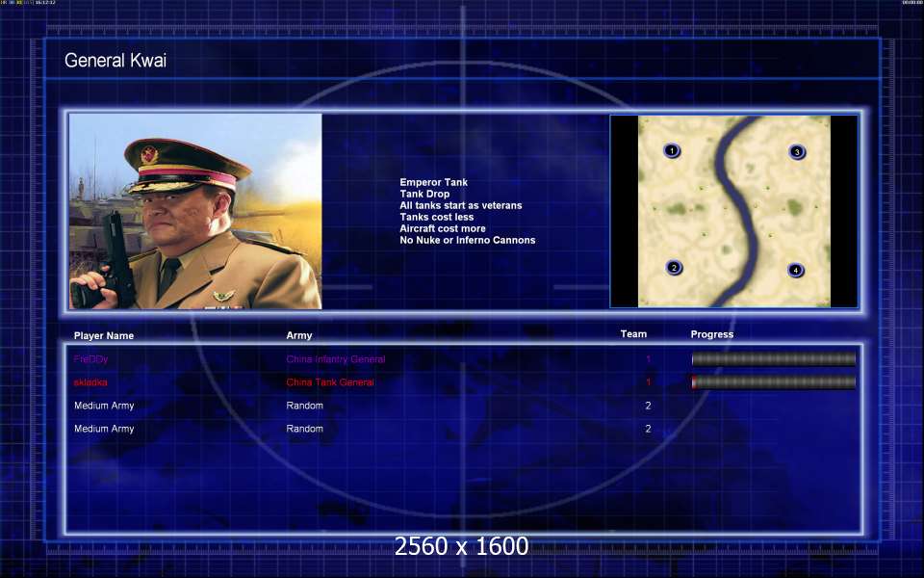Click the "Army" column header
The image size is (924, 578).
tap(299, 335)
